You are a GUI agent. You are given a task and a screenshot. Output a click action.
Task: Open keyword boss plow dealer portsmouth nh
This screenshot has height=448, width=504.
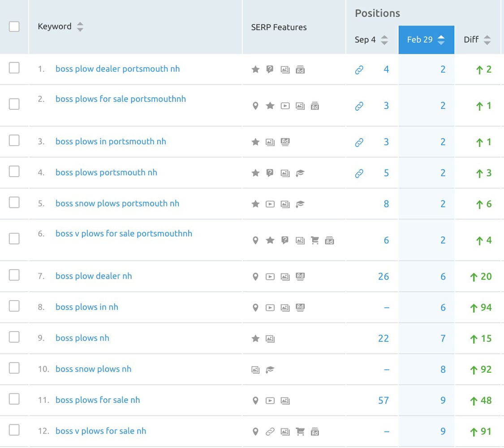(x=118, y=69)
